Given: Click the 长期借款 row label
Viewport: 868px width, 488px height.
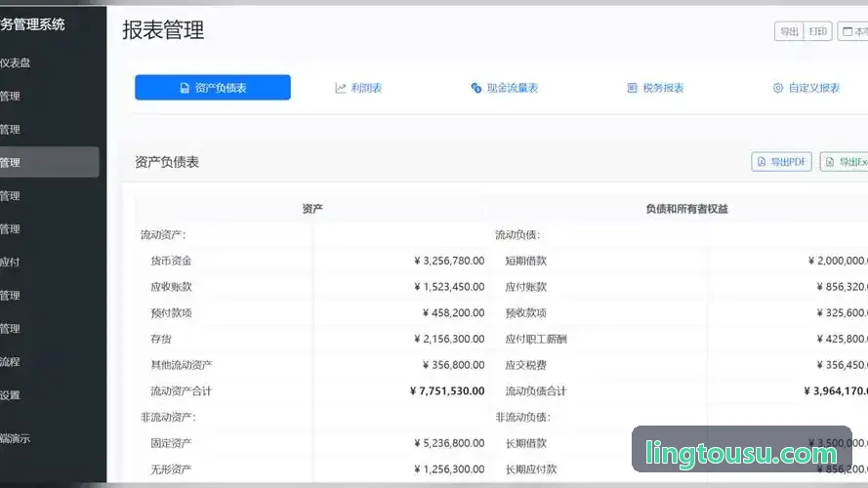Looking at the screenshot, I should coord(526,443).
